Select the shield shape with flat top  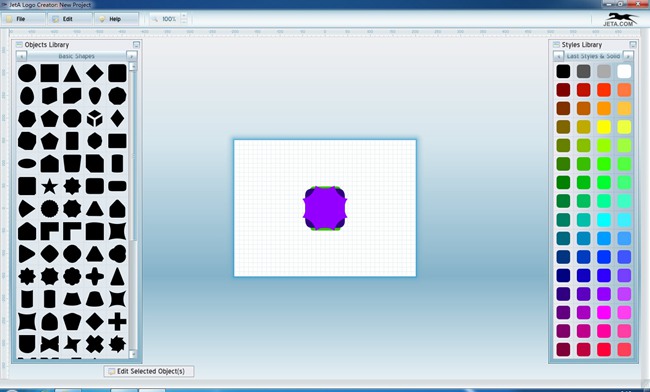point(27,344)
